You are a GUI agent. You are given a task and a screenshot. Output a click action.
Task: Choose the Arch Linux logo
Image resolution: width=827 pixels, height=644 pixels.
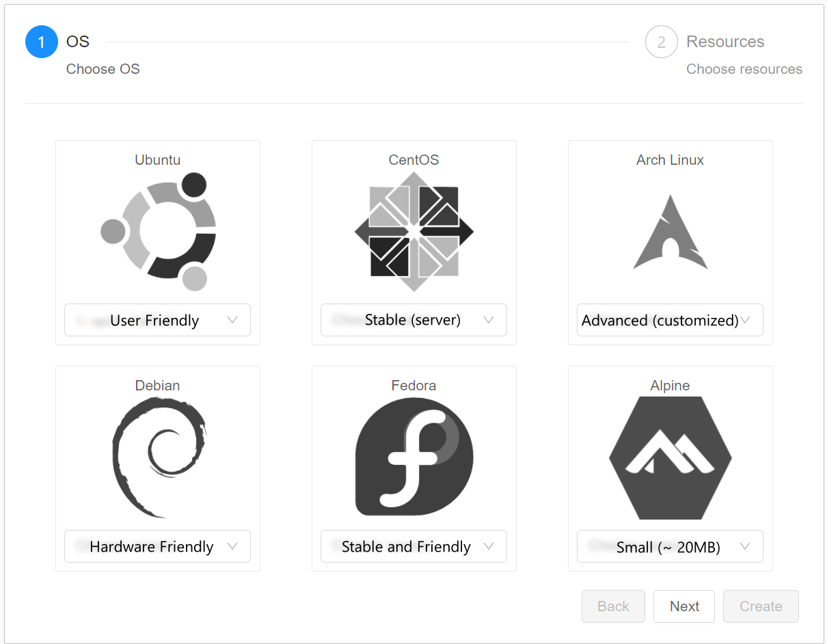pos(670,232)
